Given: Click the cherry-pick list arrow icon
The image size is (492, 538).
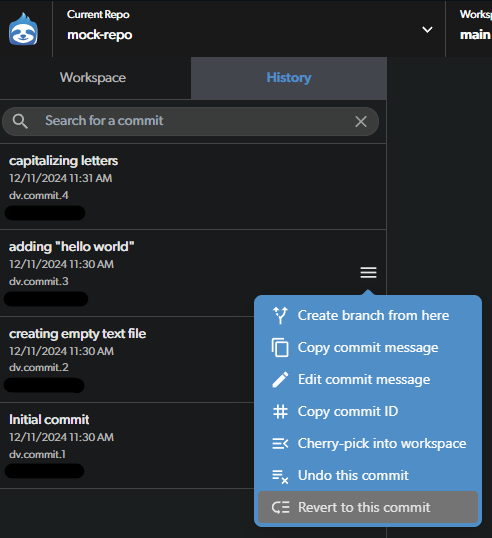Looking at the screenshot, I should coord(280,443).
